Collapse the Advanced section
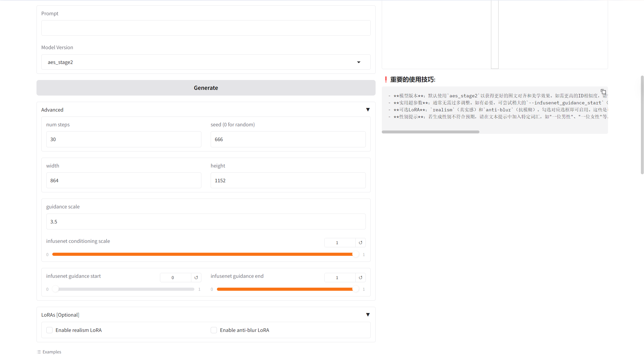 368,110
